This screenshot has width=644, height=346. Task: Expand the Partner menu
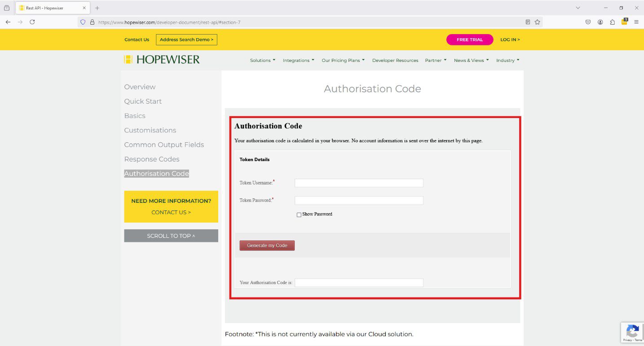pyautogui.click(x=436, y=61)
